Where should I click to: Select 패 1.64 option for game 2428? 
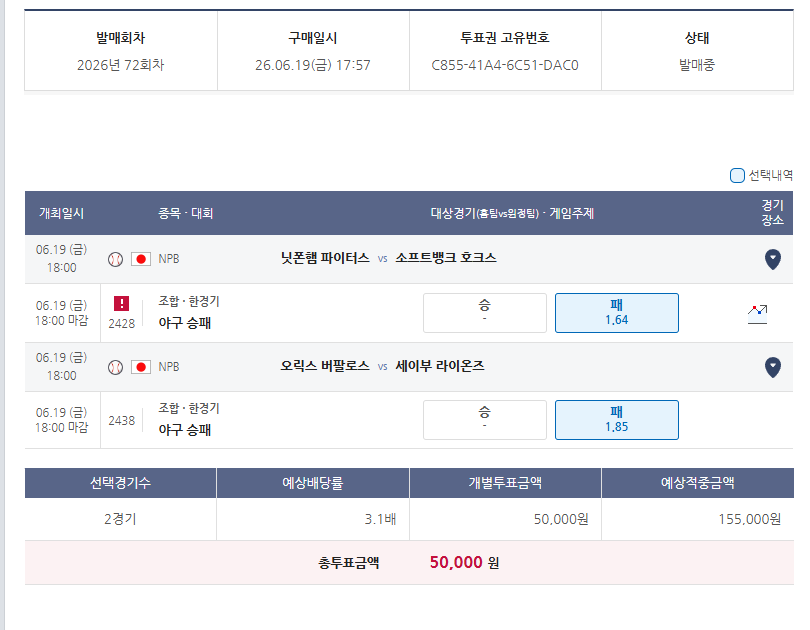[x=617, y=313]
